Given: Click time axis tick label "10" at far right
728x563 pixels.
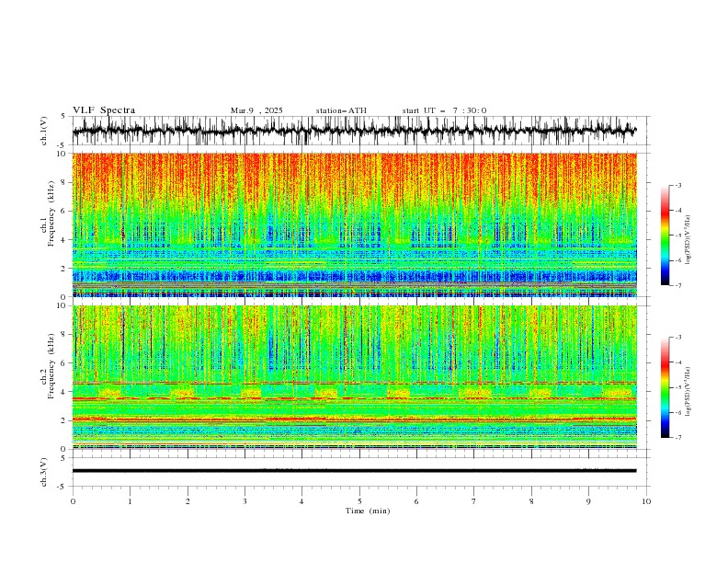Looking at the screenshot, I should click(x=646, y=501).
